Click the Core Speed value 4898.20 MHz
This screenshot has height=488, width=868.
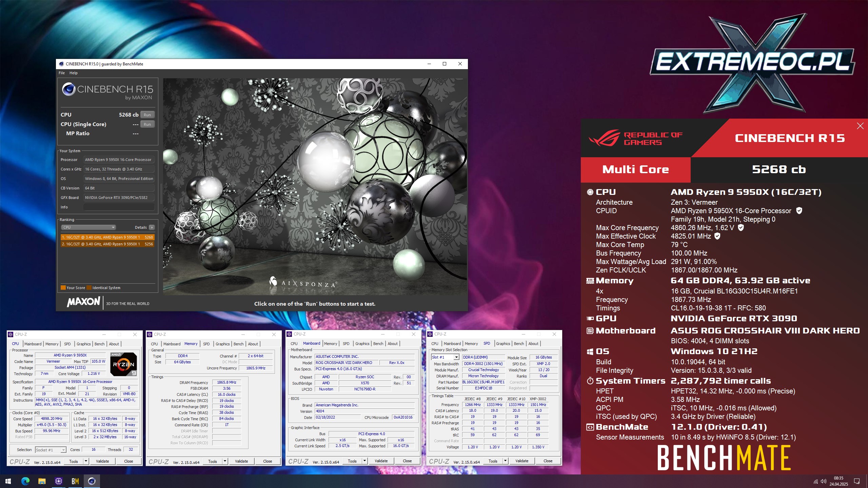pyautogui.click(x=52, y=419)
